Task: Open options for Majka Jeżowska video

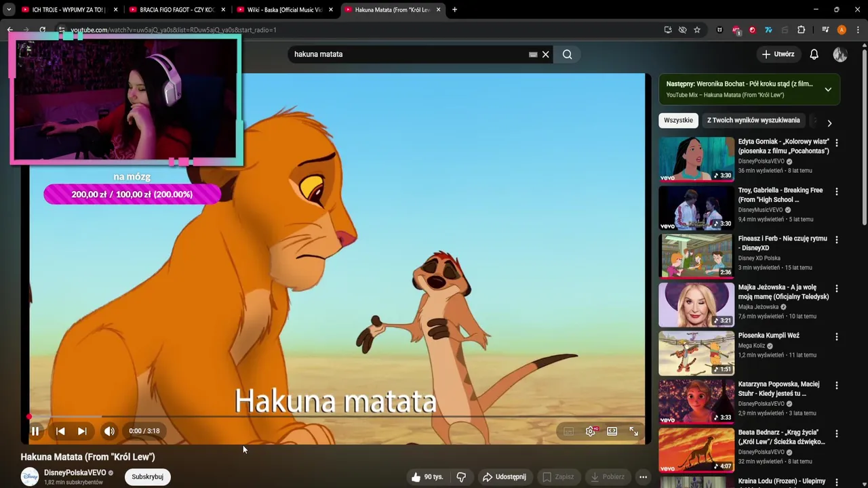Action: pos(836,289)
